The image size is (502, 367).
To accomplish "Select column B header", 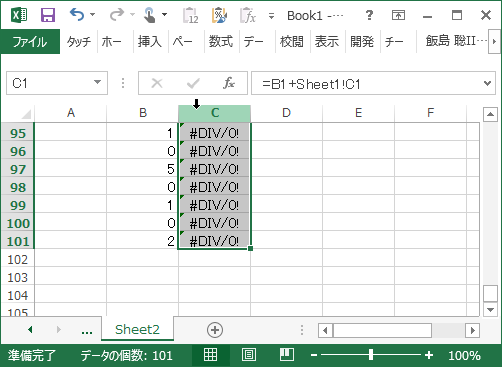I will coord(143,113).
